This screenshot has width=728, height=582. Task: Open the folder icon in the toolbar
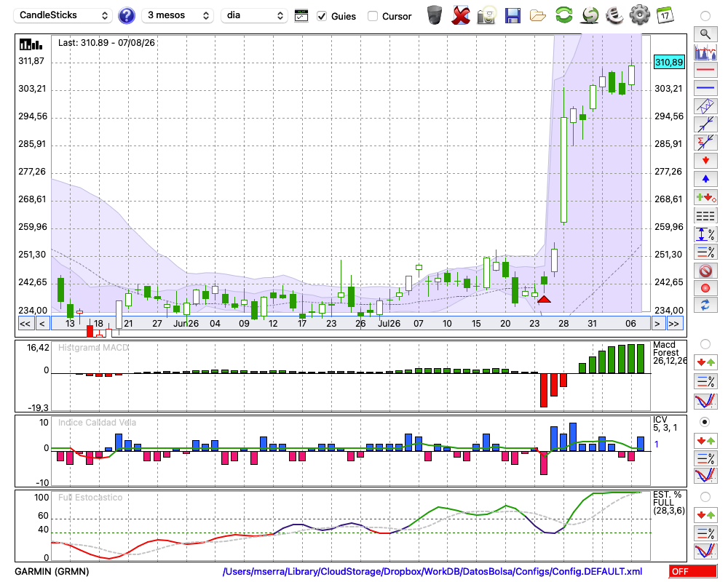[x=538, y=16]
